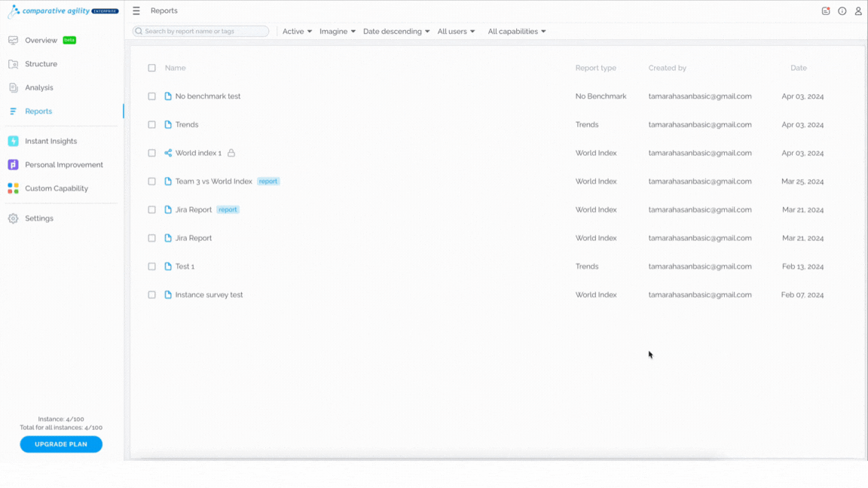Screen dimensions: 868x488
Task: Expand the Active status dropdown
Action: coord(298,32)
